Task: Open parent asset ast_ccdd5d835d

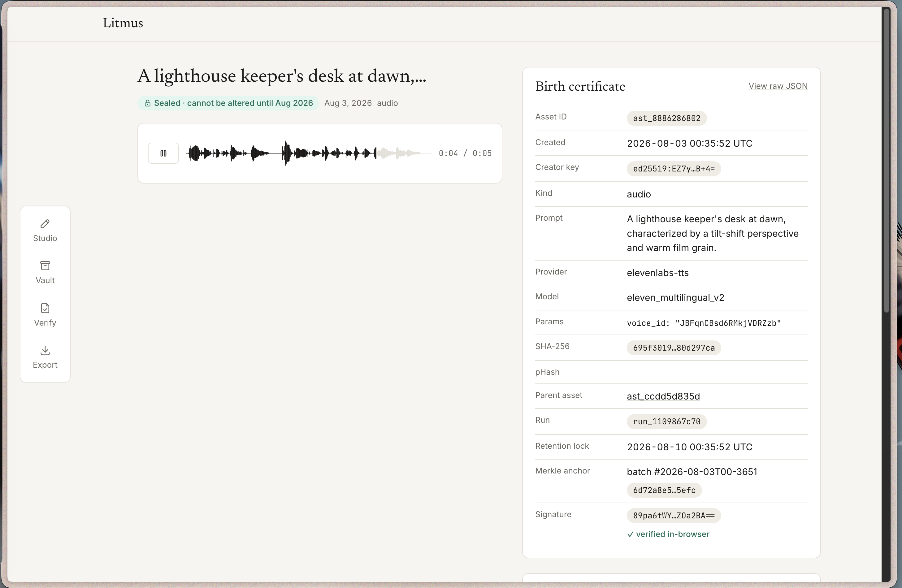Action: click(663, 396)
